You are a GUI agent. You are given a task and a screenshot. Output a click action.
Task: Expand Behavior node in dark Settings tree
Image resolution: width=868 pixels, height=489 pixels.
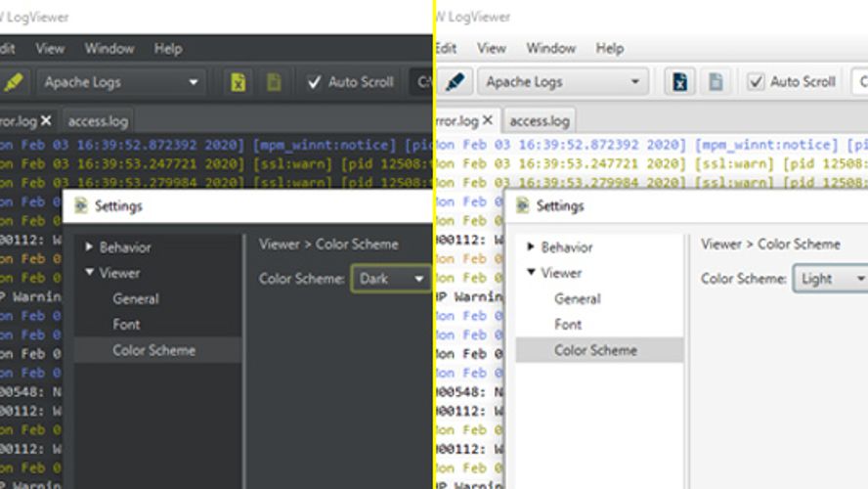coord(89,247)
